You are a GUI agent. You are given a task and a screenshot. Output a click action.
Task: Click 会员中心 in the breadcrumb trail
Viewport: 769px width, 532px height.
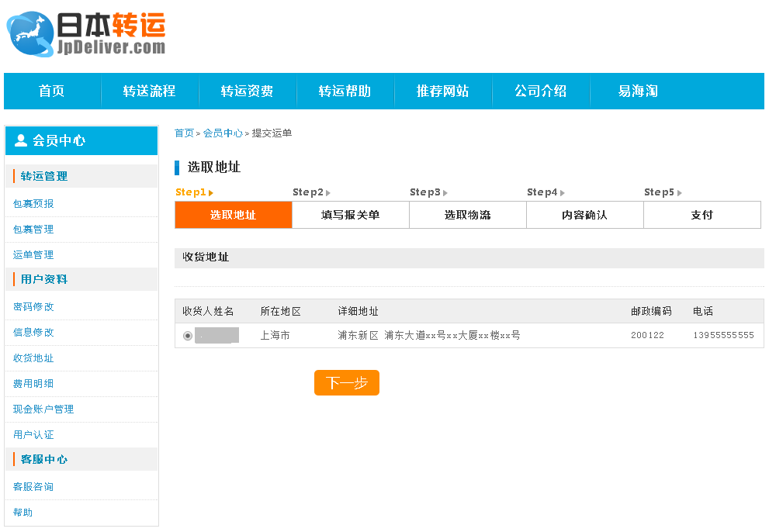pyautogui.click(x=223, y=133)
